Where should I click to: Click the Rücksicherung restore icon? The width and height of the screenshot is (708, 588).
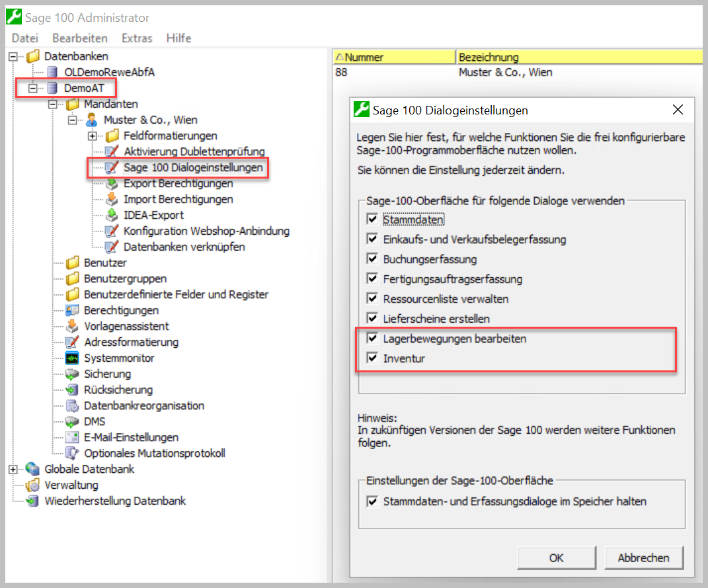72,390
